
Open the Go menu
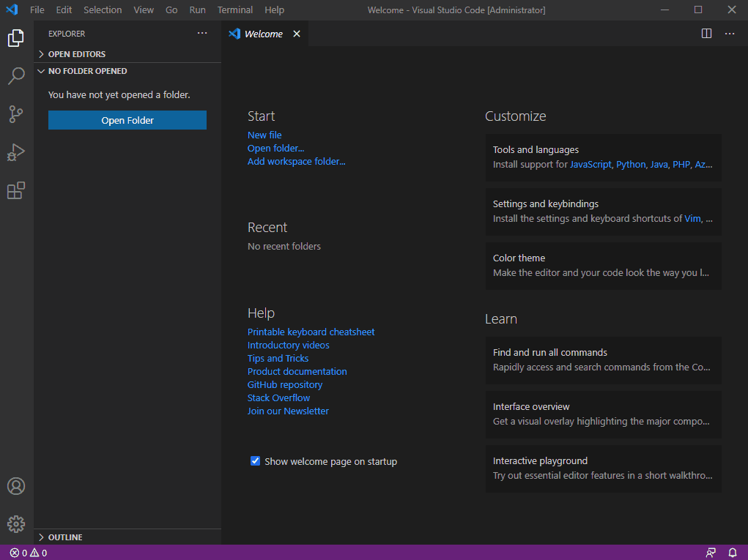click(171, 10)
